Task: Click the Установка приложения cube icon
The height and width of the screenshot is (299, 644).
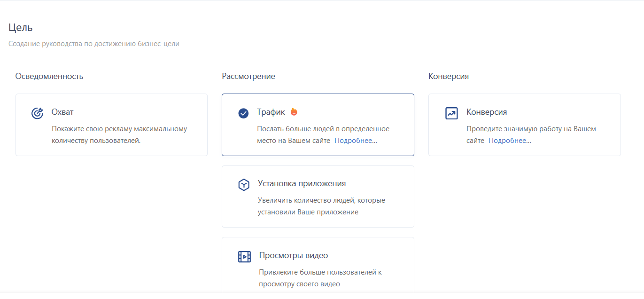Action: tap(244, 185)
